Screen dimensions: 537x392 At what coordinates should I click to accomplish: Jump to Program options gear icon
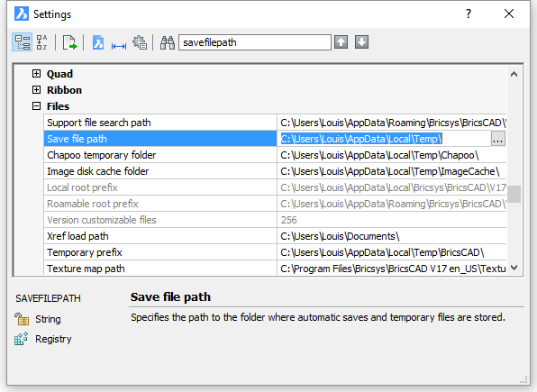coord(140,42)
